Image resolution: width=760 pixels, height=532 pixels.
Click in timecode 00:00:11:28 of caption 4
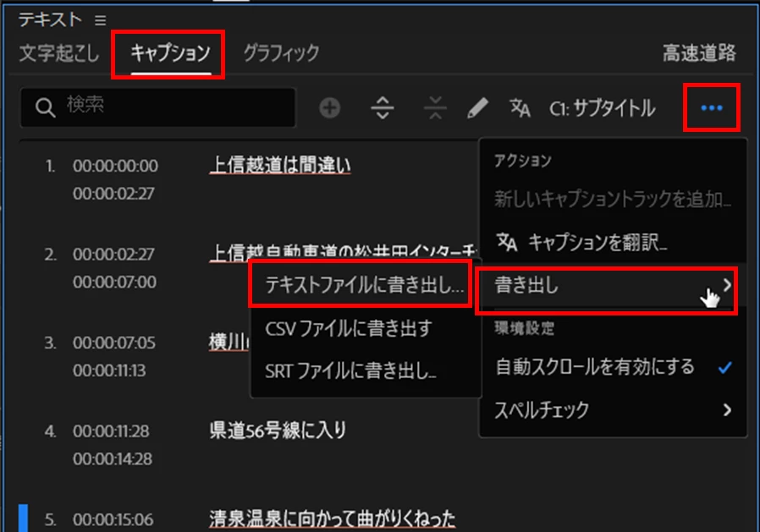point(111,431)
